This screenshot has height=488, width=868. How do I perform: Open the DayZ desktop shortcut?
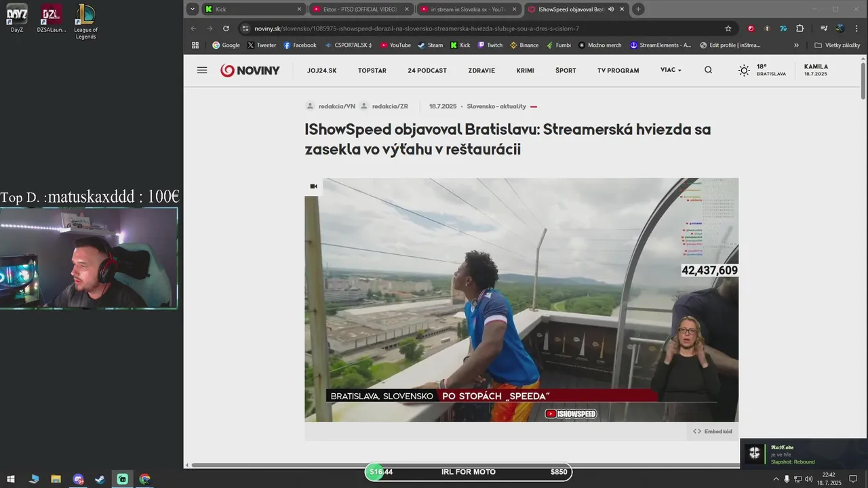pos(17,18)
